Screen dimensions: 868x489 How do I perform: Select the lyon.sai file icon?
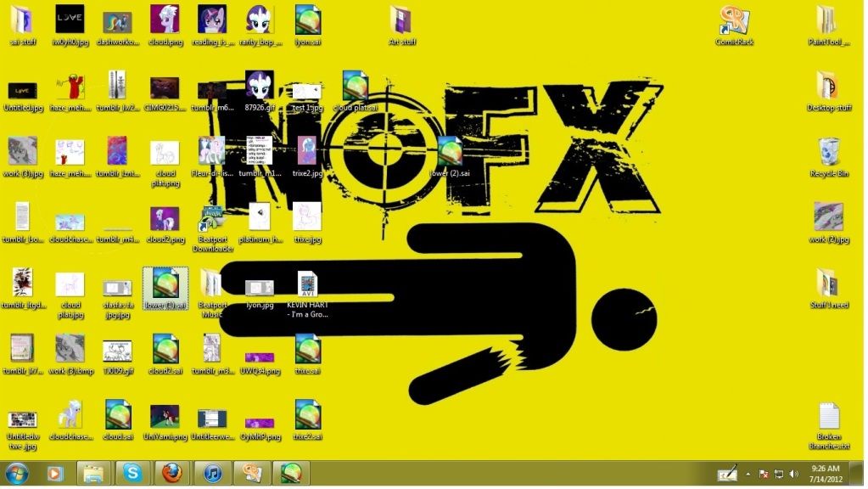(308, 25)
